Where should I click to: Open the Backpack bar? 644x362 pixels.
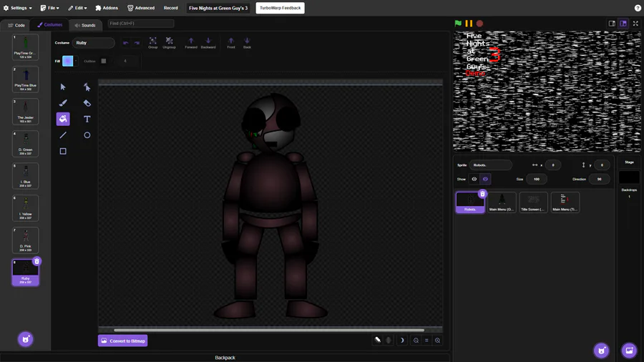(225, 358)
